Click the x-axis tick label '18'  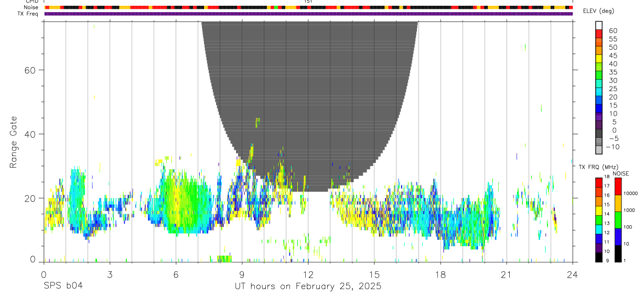coord(440,274)
